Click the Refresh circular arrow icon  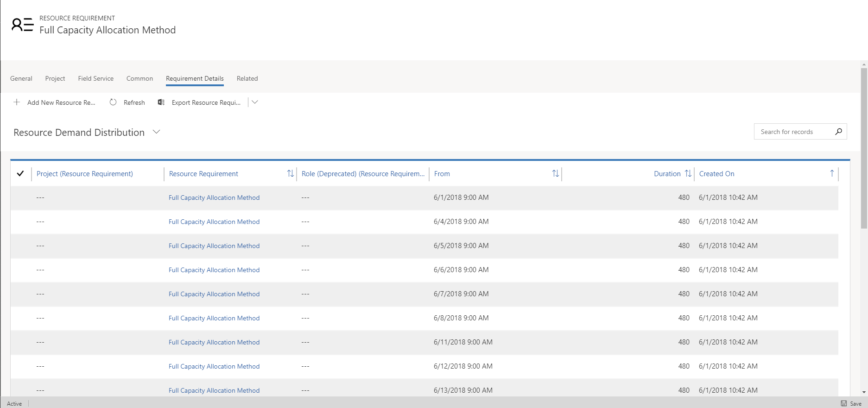(113, 102)
